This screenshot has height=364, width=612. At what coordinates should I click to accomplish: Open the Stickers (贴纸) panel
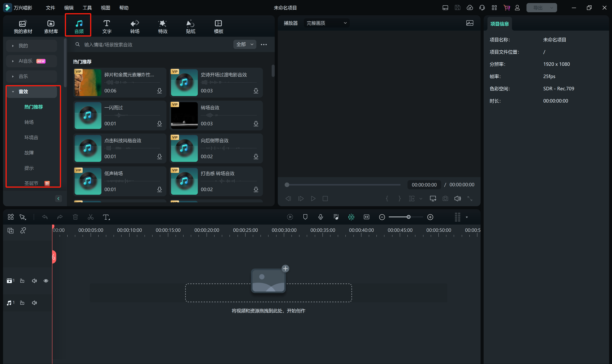click(x=190, y=26)
